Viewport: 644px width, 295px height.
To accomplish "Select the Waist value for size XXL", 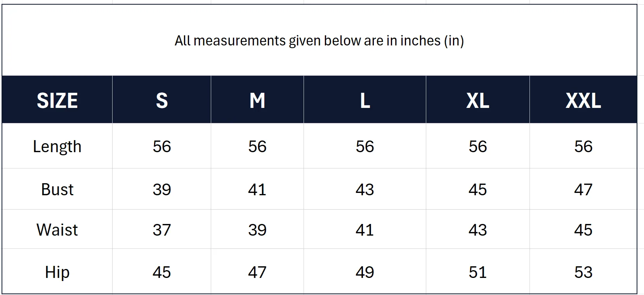I will pos(583,230).
